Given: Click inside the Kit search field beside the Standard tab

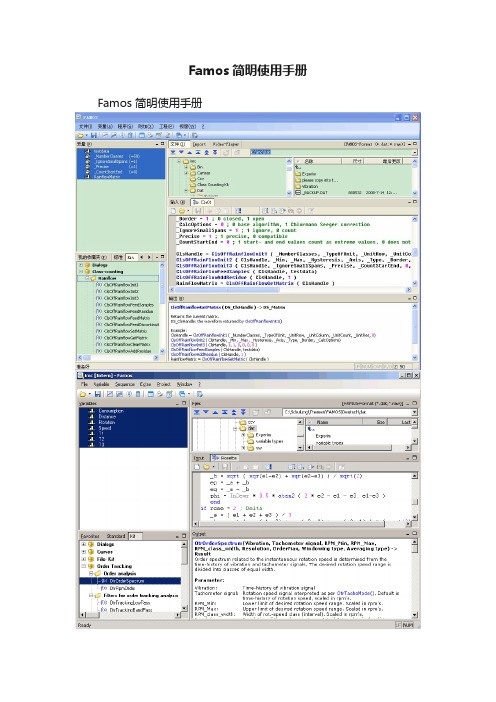Looking at the screenshot, I should [x=135, y=536].
